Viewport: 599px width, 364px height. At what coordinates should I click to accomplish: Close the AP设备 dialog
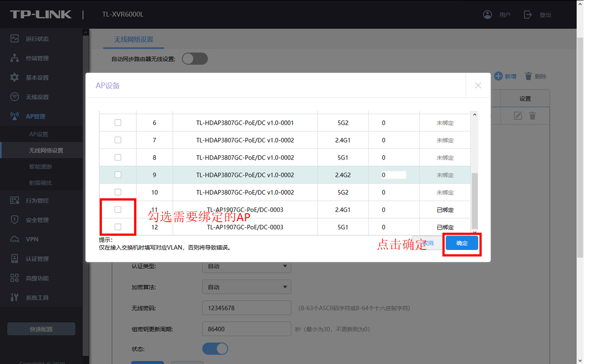tap(478, 85)
